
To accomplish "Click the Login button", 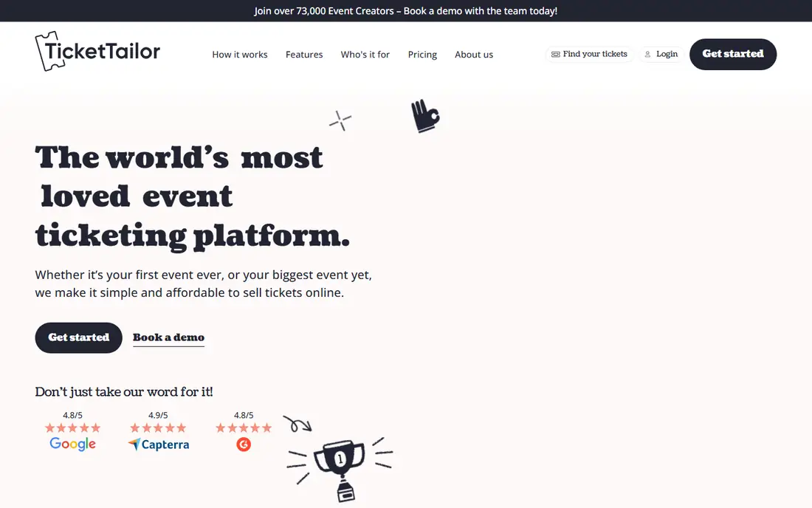I will click(x=661, y=55).
